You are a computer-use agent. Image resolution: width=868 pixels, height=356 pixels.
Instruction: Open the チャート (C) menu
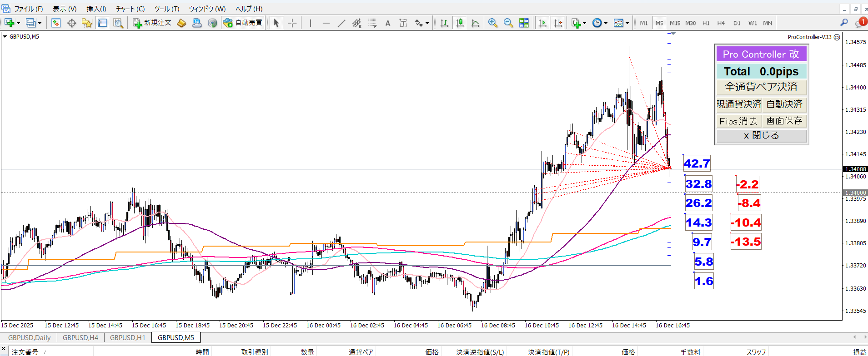(x=130, y=9)
